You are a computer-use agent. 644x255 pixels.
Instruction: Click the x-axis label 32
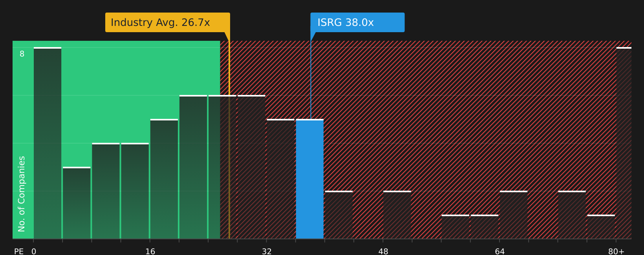[267, 251]
